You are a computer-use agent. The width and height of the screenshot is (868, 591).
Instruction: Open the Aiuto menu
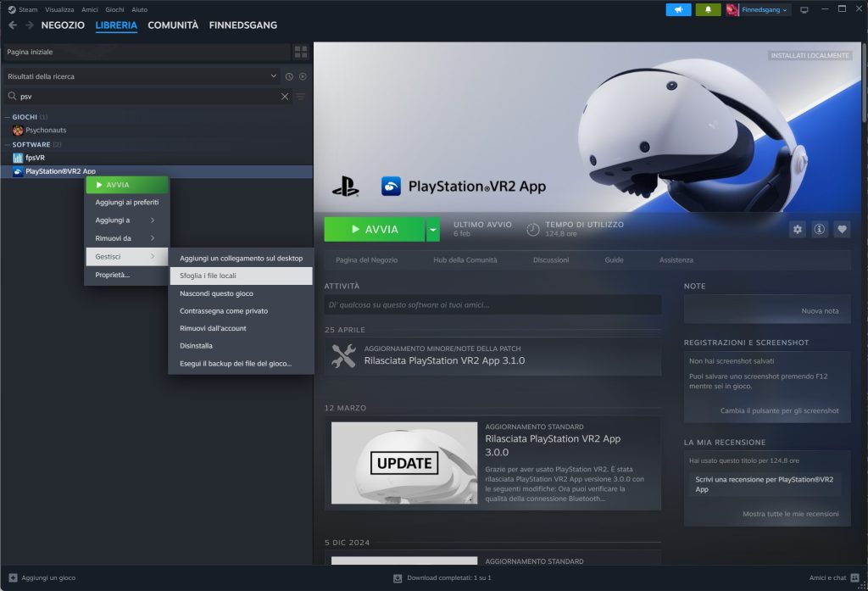point(140,9)
